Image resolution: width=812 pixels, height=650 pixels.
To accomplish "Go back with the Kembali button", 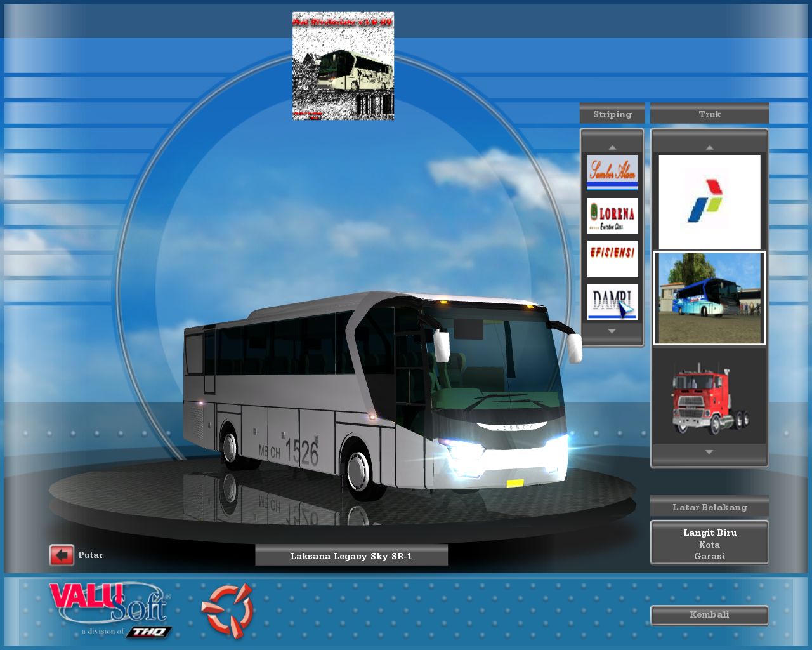I will pos(709,614).
